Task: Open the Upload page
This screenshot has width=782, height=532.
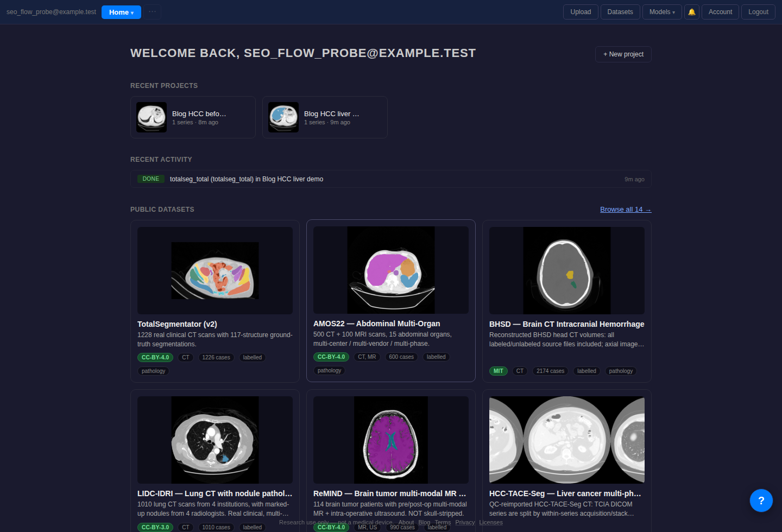Action: coord(581,12)
